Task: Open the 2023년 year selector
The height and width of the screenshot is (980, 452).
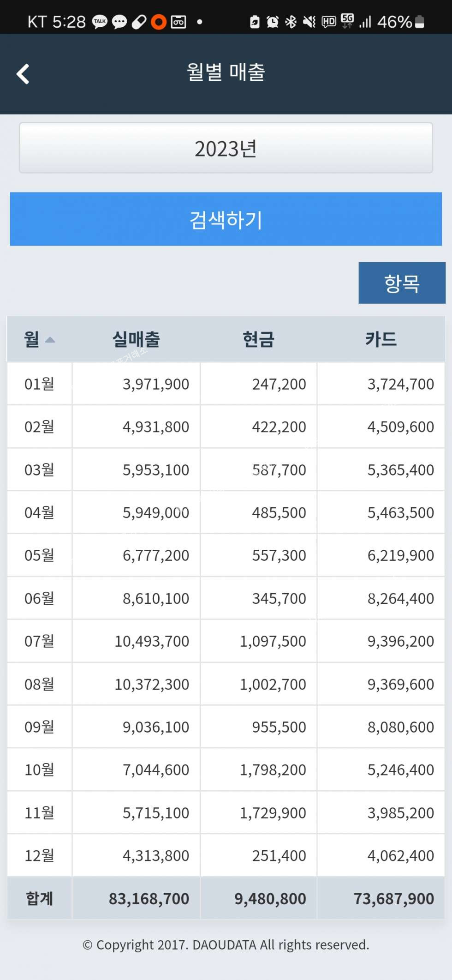Action: tap(226, 148)
